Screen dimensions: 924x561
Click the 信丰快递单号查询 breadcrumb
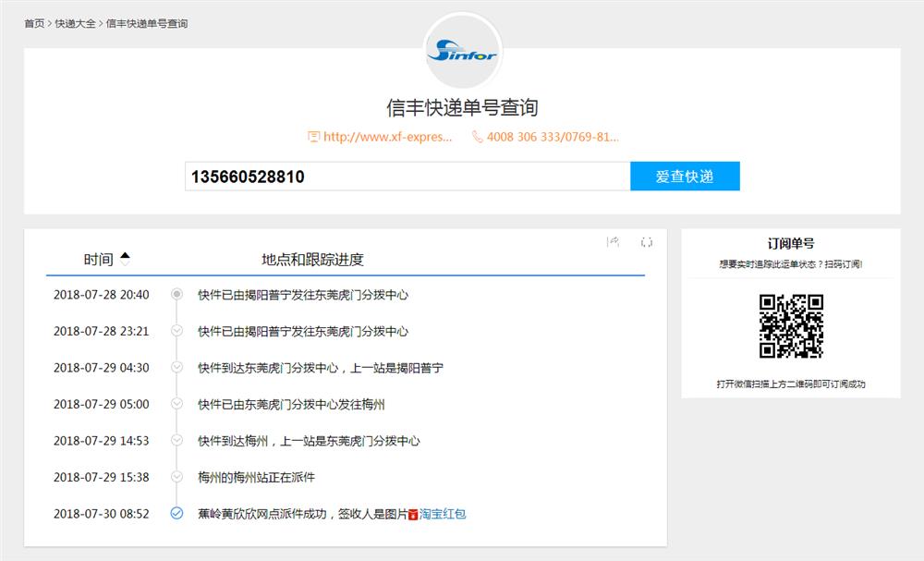tap(147, 24)
